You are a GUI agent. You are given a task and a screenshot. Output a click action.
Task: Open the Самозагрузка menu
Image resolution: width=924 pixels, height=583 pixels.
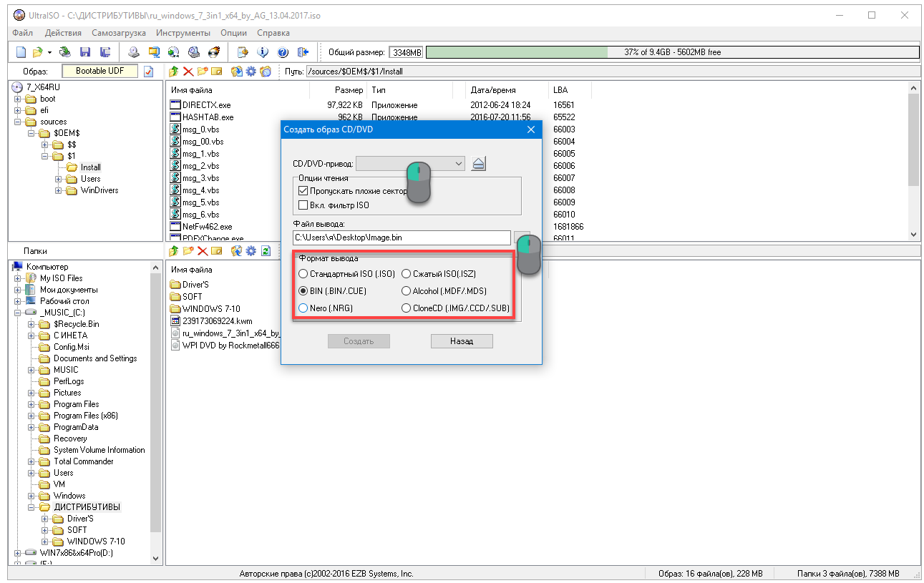point(119,33)
